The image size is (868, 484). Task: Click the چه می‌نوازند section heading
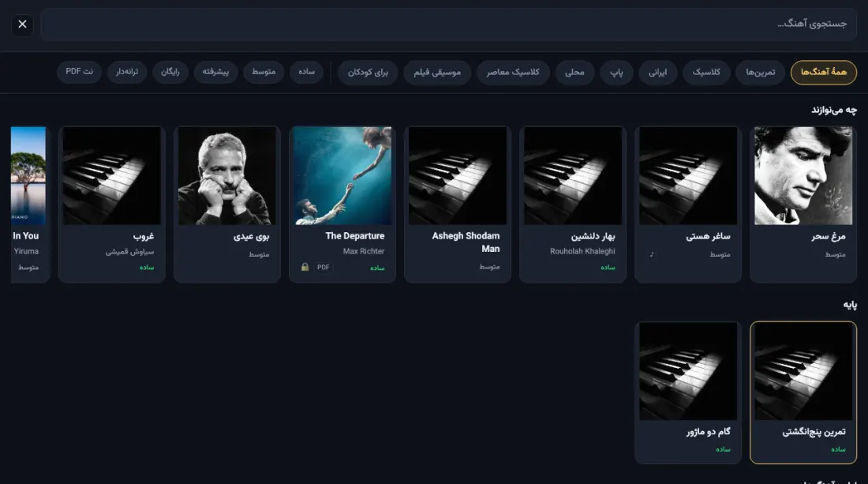(834, 111)
